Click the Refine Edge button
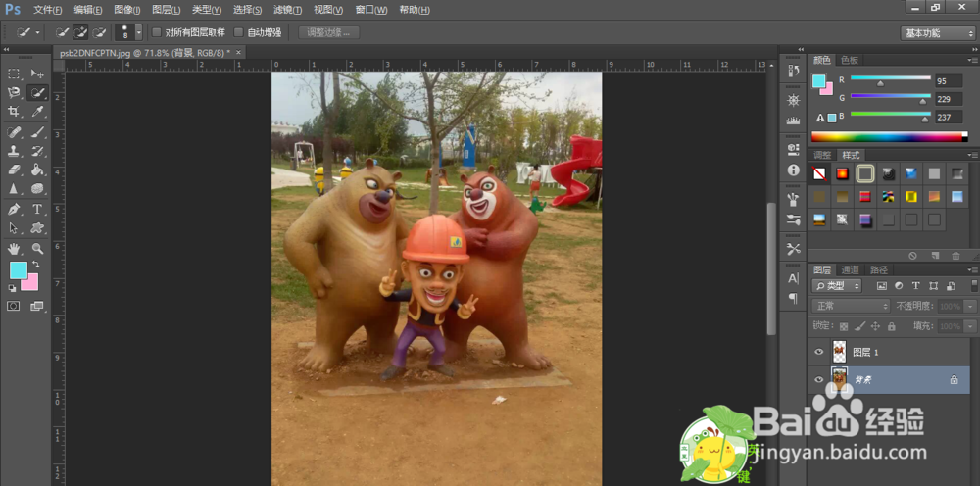This screenshot has width=980, height=486. [328, 32]
